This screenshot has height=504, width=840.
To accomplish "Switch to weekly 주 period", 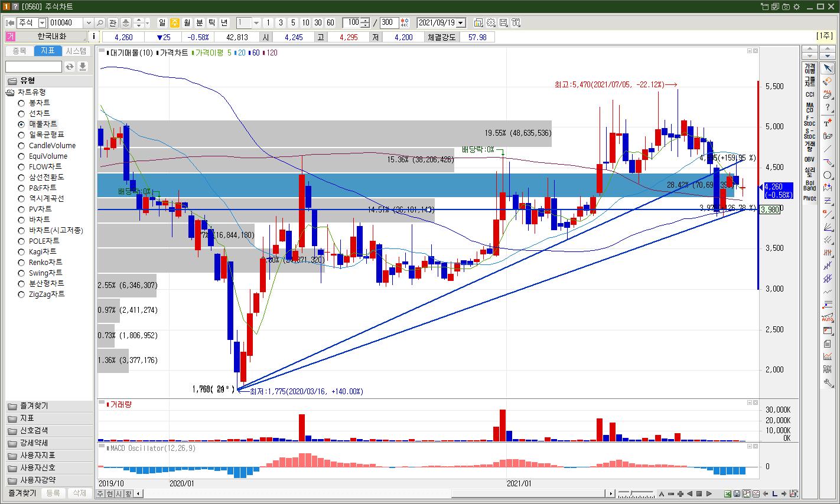I will pyautogui.click(x=175, y=22).
